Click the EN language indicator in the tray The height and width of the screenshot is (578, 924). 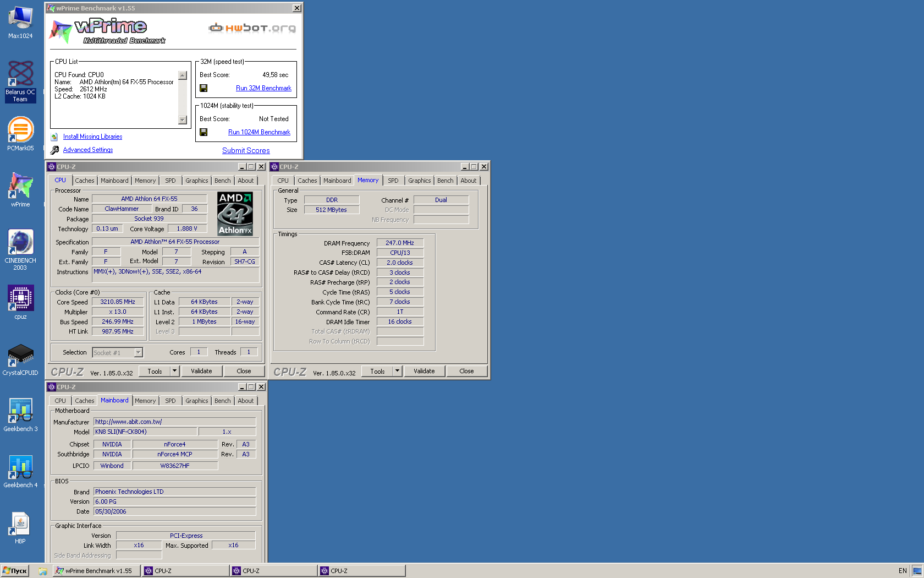903,571
